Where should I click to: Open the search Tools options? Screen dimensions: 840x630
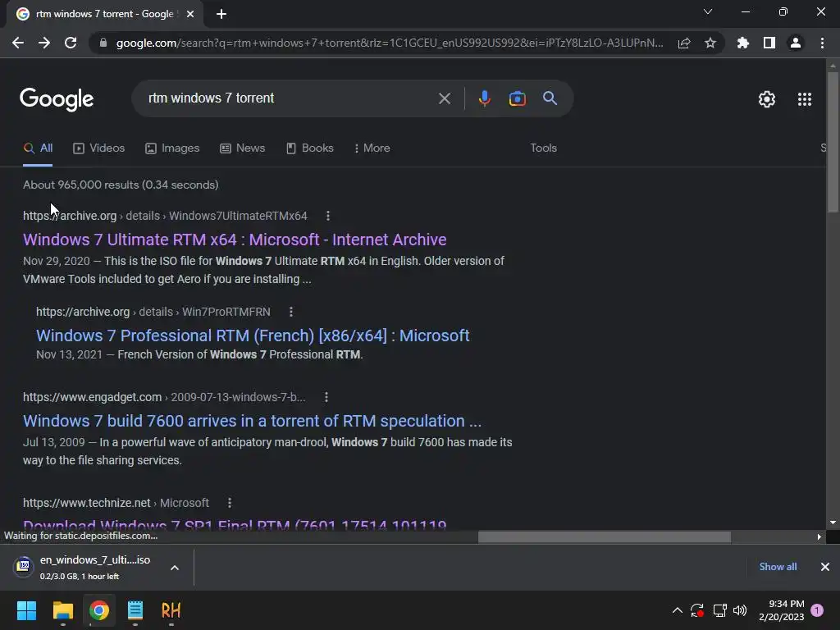point(543,148)
